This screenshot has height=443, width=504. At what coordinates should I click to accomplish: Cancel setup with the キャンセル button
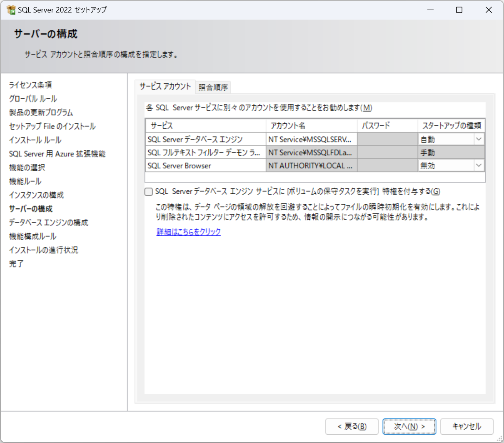point(467,426)
